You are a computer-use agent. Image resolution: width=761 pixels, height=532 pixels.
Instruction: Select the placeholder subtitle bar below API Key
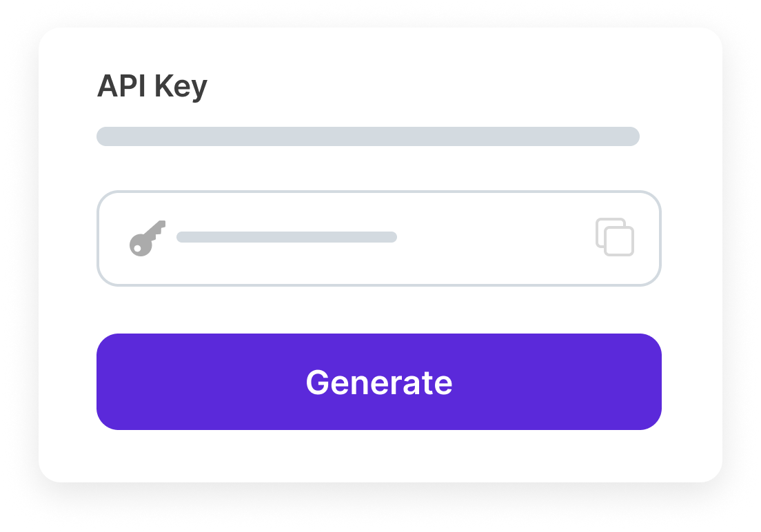point(367,136)
